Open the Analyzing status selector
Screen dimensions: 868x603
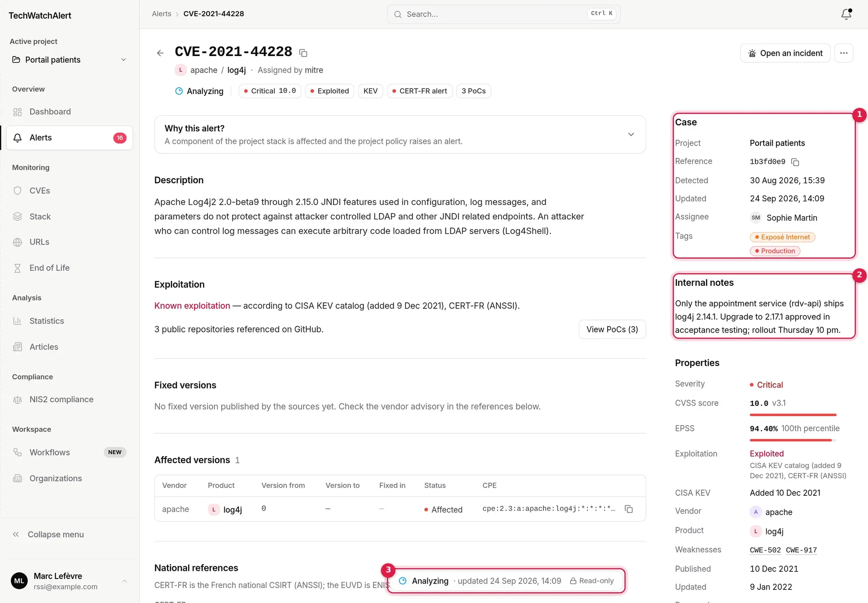(x=199, y=91)
